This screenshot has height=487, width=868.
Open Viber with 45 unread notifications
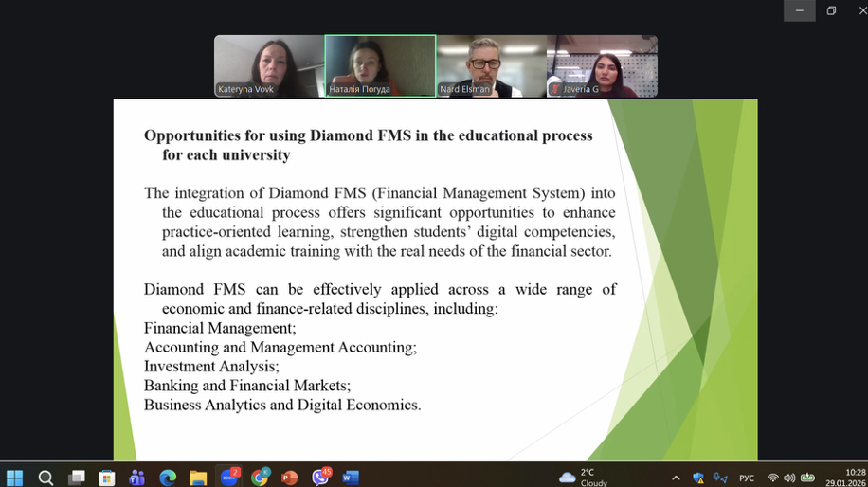(320, 478)
